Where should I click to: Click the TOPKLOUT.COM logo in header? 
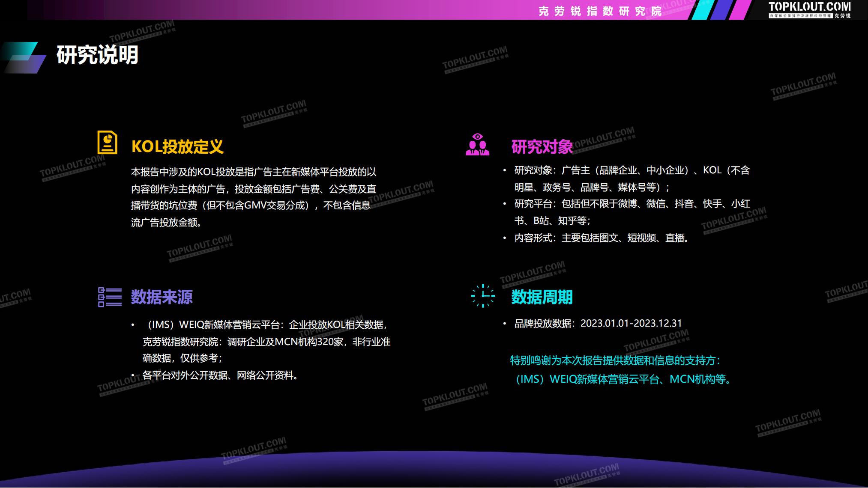click(809, 10)
